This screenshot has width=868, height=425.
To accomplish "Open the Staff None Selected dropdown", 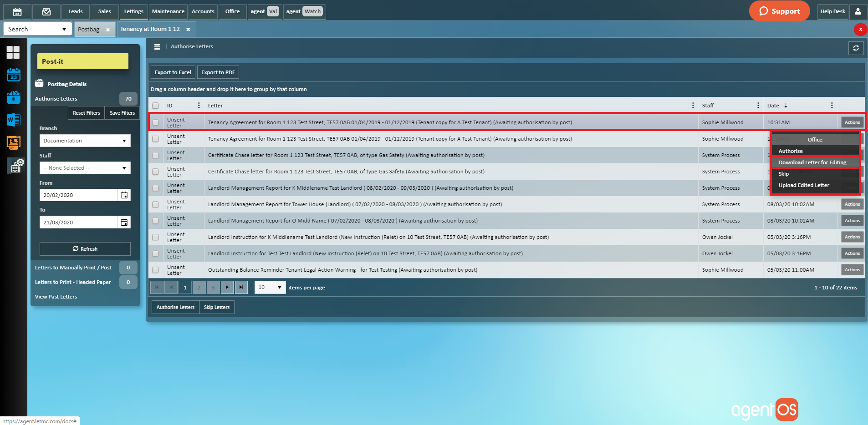I will click(85, 168).
